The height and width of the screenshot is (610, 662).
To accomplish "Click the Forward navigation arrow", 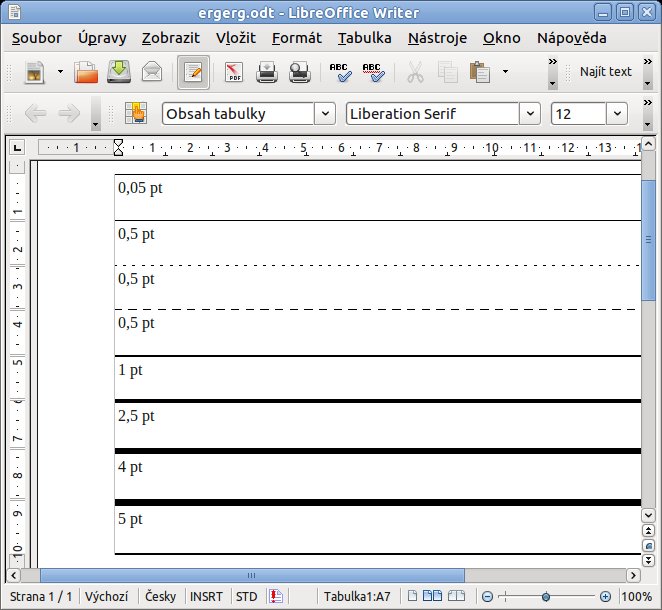I will point(69,113).
